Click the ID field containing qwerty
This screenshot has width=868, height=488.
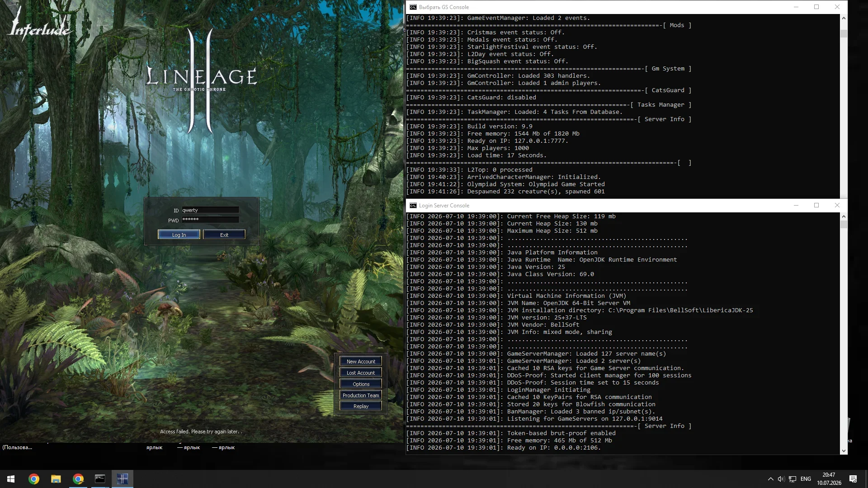210,210
